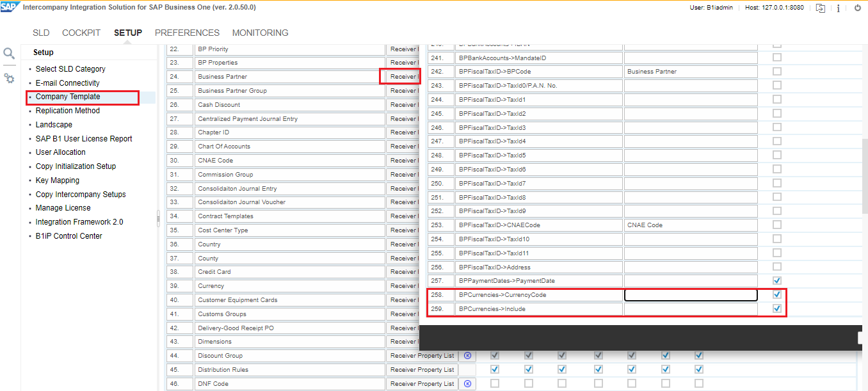Uncheck the BPCurrencies->CurrencyCode checkbox
Screen dimensions: 868x391
click(776, 295)
